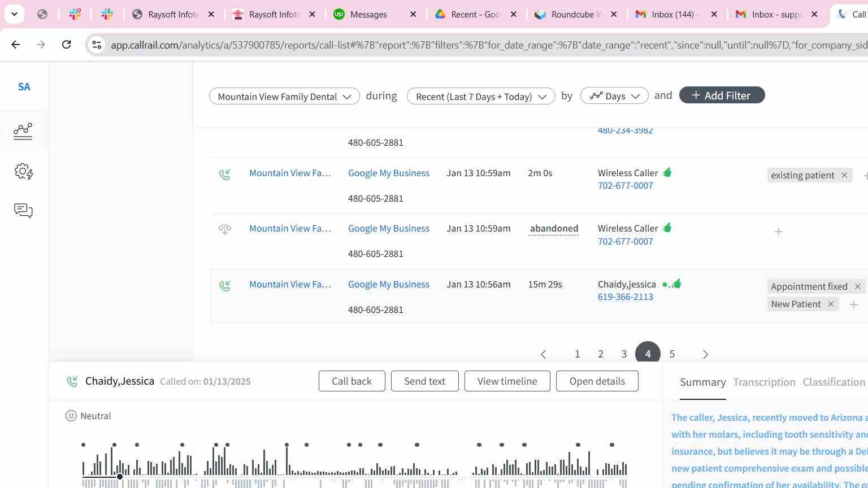Switch to the Summary tab

[702, 382]
